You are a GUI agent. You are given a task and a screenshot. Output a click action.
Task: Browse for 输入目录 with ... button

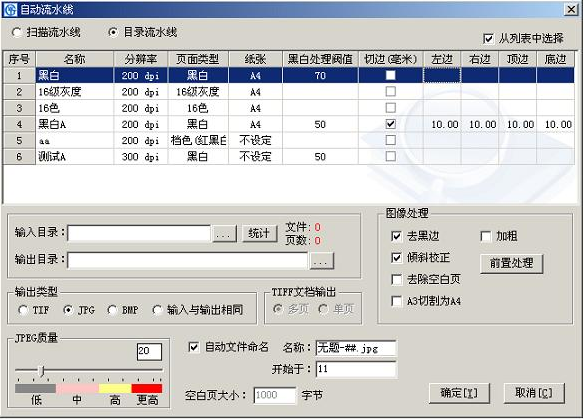coord(224,234)
